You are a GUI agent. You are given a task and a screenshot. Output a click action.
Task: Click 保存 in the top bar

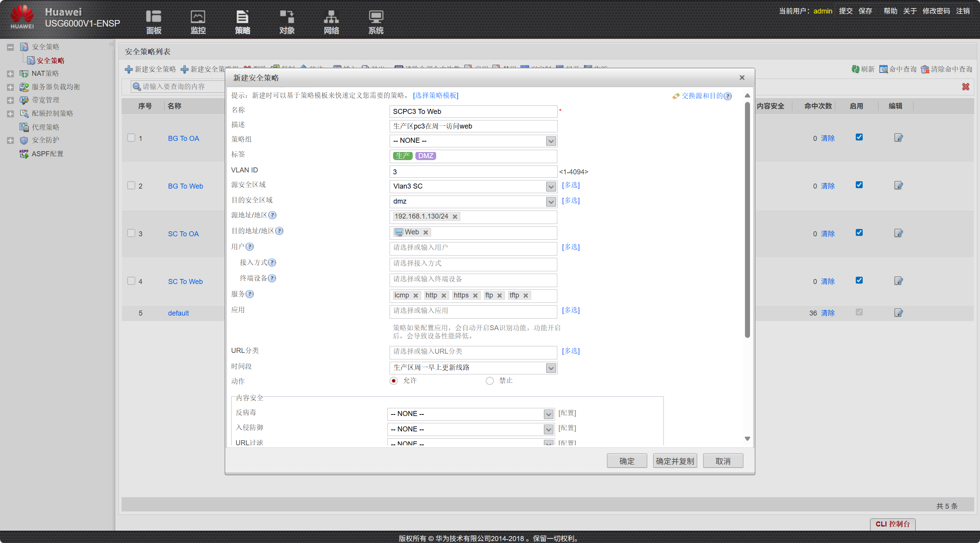(865, 11)
